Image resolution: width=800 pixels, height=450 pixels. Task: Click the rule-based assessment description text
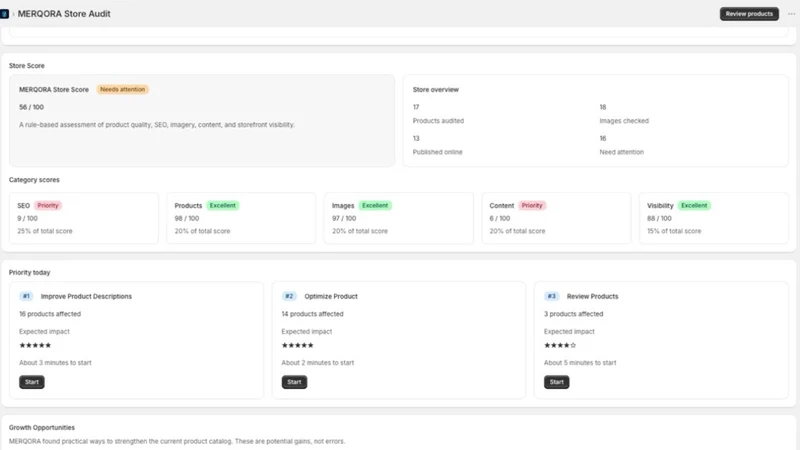[157, 124]
